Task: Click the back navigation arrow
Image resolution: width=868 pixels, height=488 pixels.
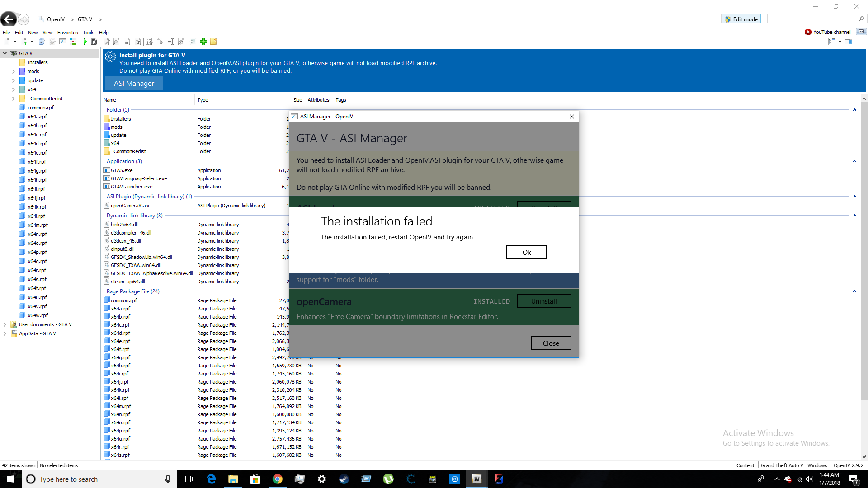Action: (x=9, y=19)
